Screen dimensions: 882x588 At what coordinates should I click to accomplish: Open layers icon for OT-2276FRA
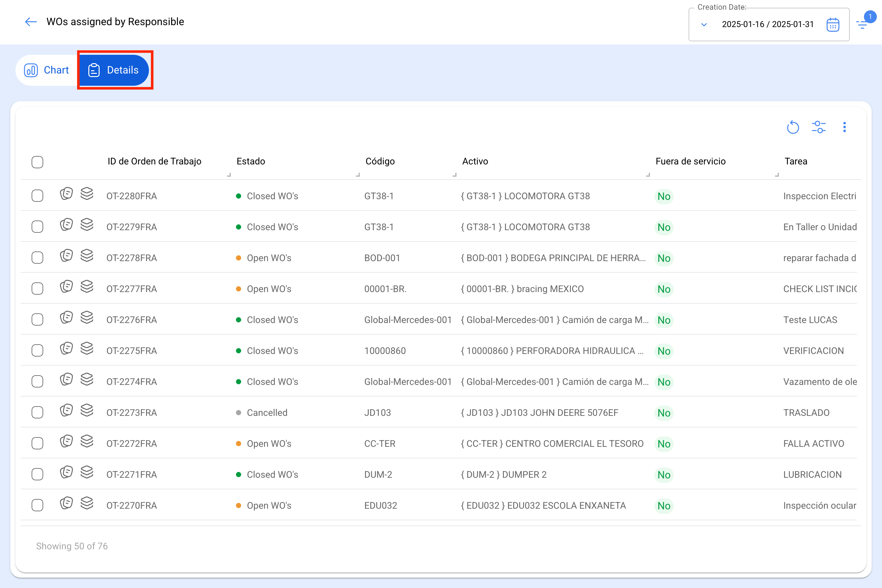click(x=87, y=318)
